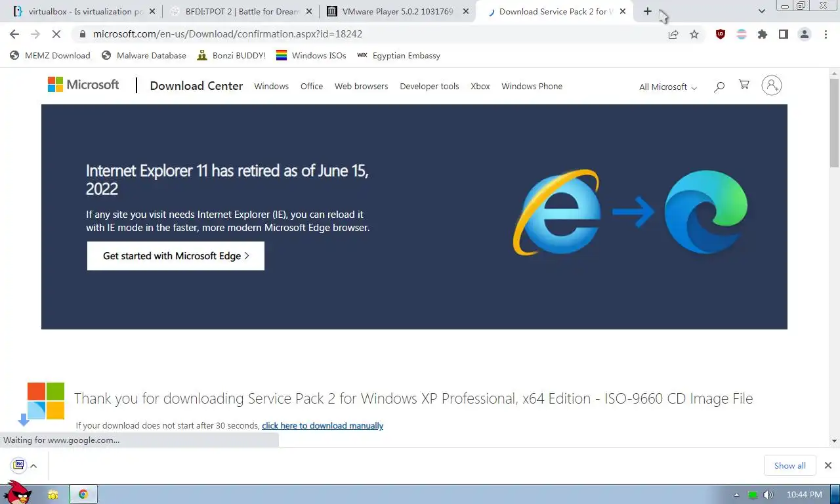Open the Egyptian Embassy bookmark
Viewport: 840px width, 504px height.
click(x=398, y=56)
